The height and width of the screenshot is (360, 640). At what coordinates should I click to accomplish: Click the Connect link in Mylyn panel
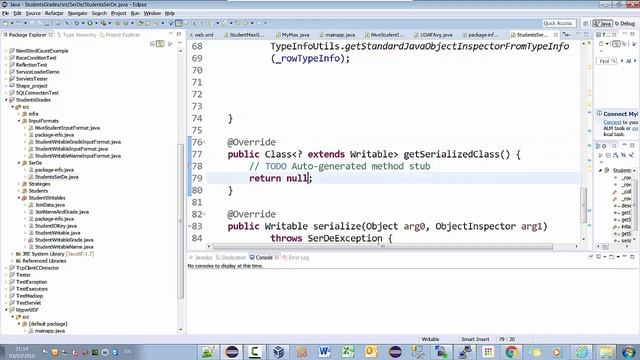(x=612, y=122)
